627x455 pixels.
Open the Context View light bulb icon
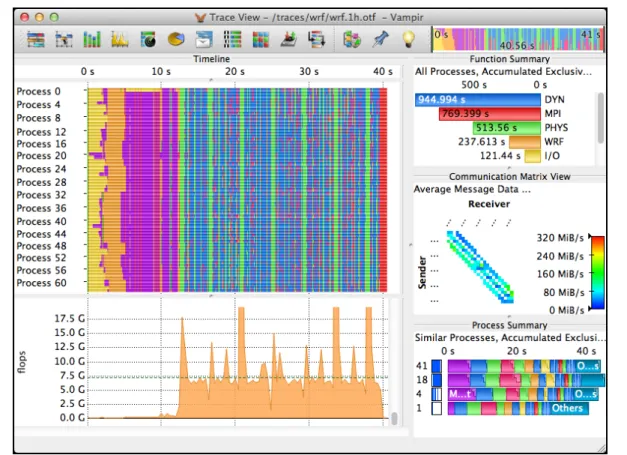pyautogui.click(x=408, y=40)
